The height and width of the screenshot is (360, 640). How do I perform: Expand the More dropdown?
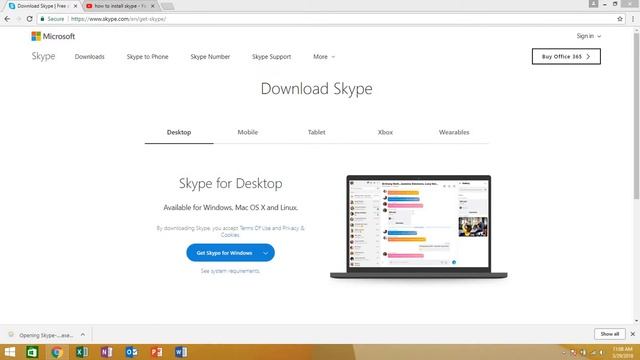[x=324, y=57]
